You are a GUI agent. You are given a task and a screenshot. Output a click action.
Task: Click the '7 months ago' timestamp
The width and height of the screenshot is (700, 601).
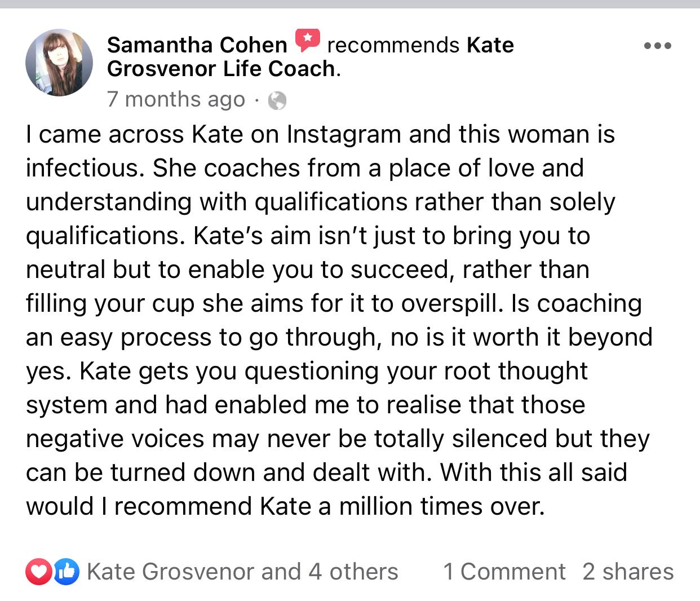[176, 99]
